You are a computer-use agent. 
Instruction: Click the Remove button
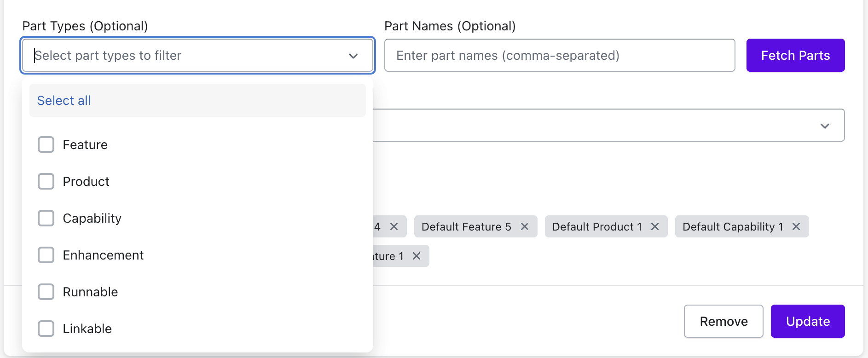pos(723,321)
